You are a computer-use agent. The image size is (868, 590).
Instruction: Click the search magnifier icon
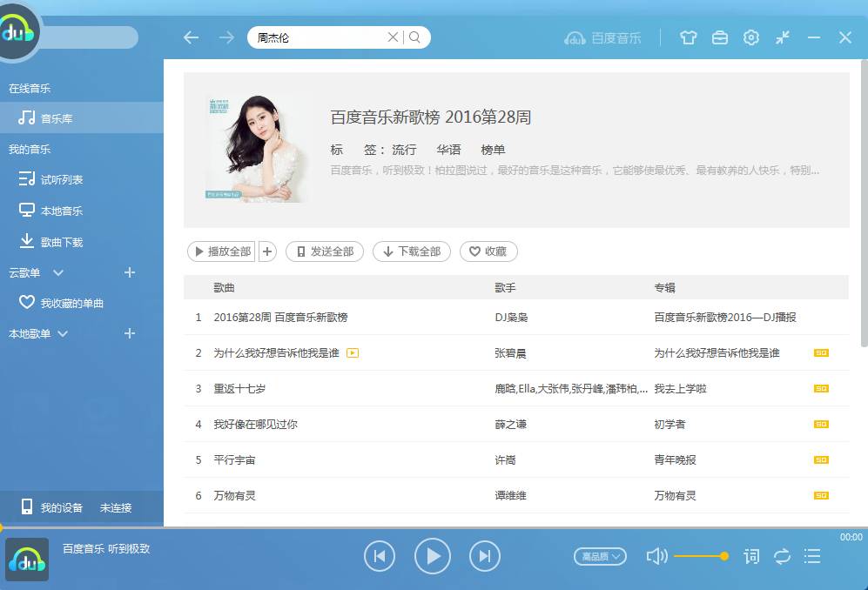[x=414, y=37]
